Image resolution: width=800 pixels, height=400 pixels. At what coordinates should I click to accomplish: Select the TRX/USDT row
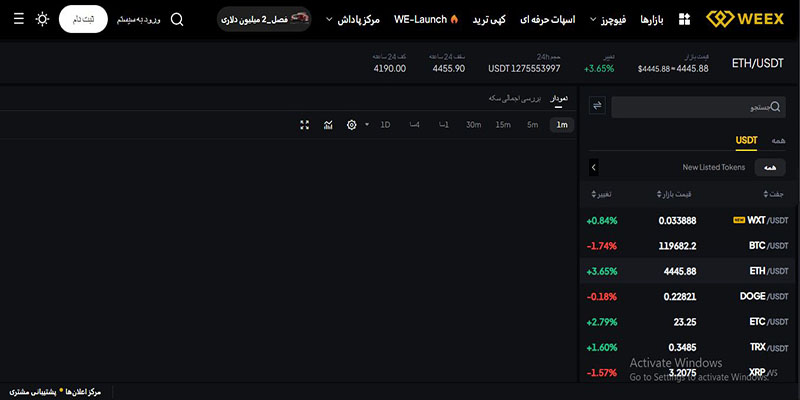(x=687, y=347)
